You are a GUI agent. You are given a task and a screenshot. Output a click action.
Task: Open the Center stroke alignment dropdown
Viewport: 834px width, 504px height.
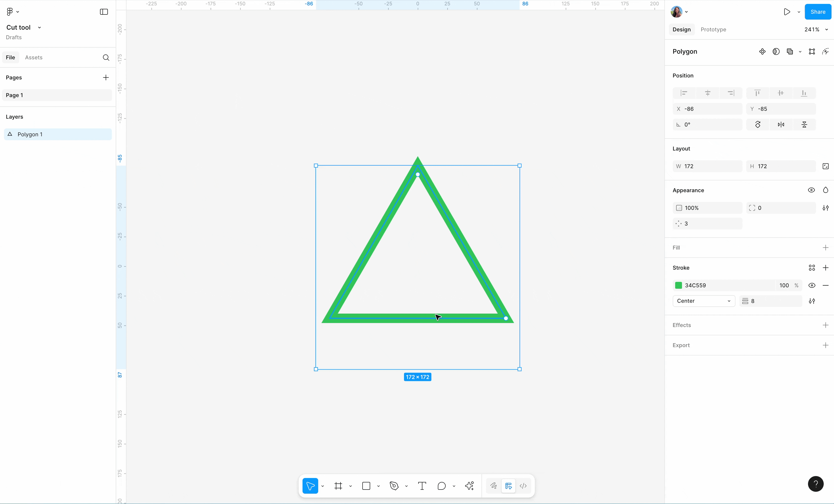point(704,301)
